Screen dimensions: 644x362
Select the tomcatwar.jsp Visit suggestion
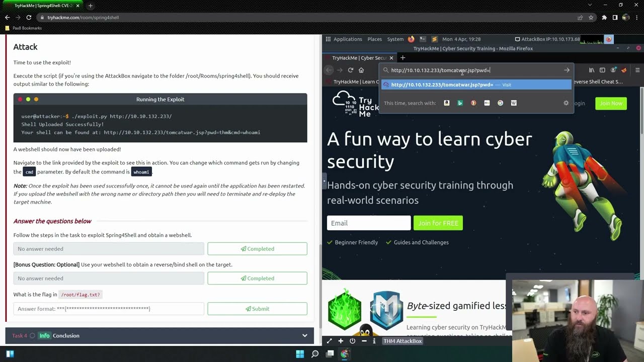476,84
